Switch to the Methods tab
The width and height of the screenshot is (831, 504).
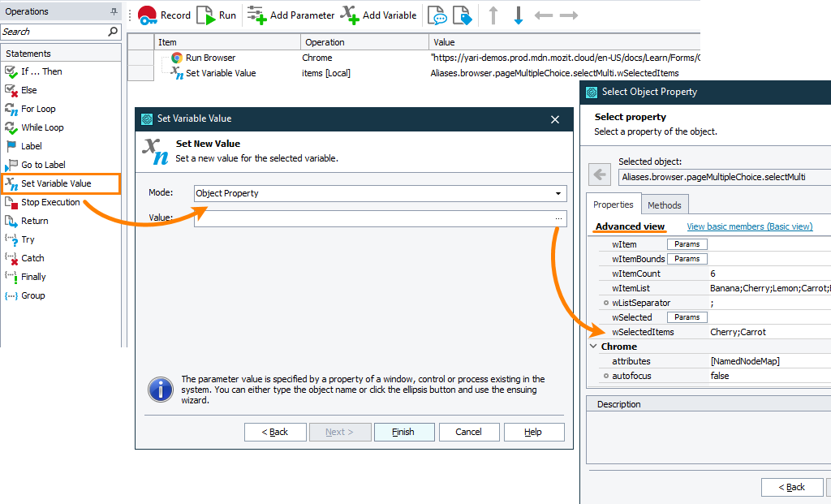point(665,205)
